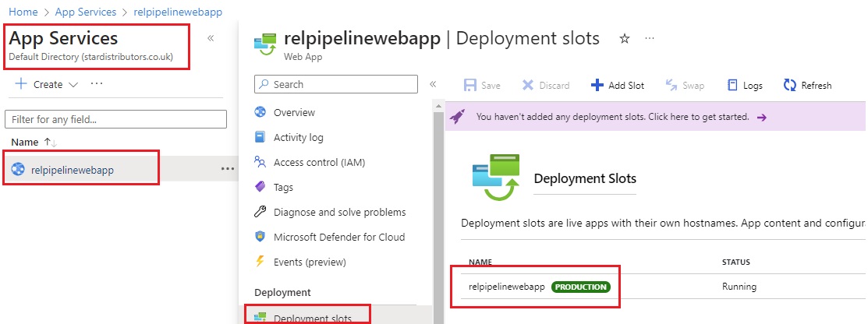This screenshot has height=324, width=868.
Task: Favorite the page with star icon
Action: point(625,39)
